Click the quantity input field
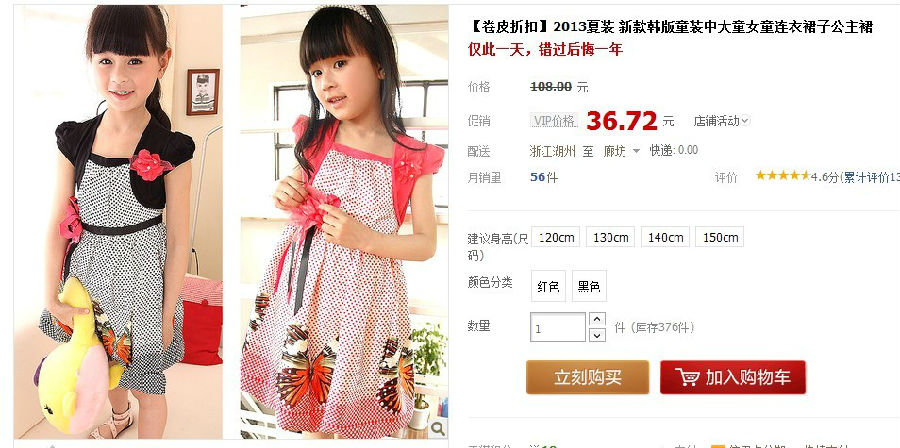 pos(558,327)
